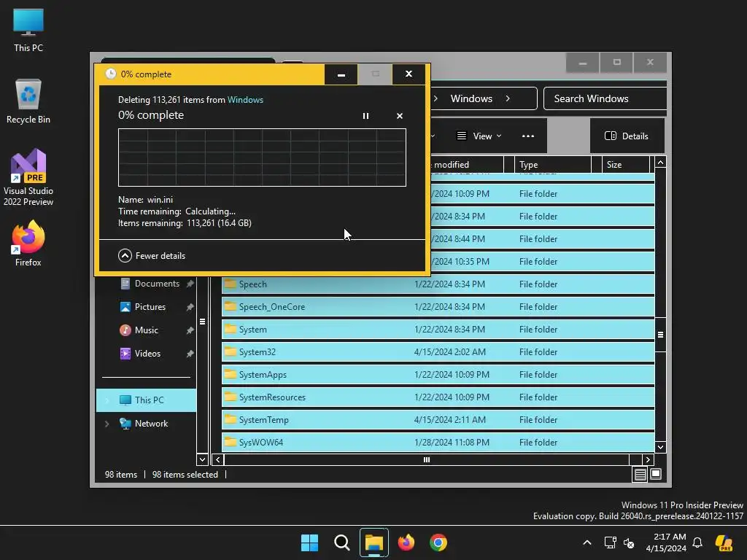Image resolution: width=747 pixels, height=560 pixels.
Task: Open the View dropdown menu
Action: (479, 136)
